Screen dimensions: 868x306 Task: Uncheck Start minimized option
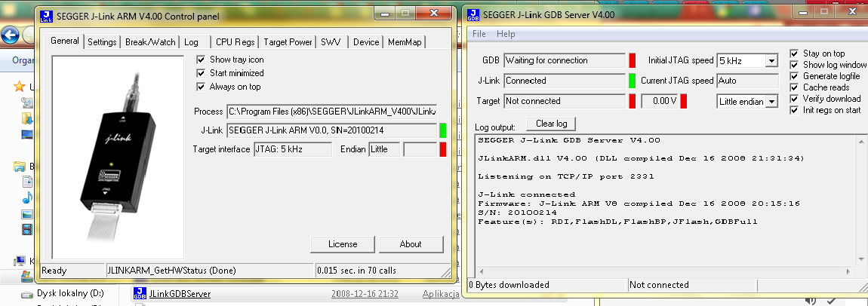coord(201,73)
